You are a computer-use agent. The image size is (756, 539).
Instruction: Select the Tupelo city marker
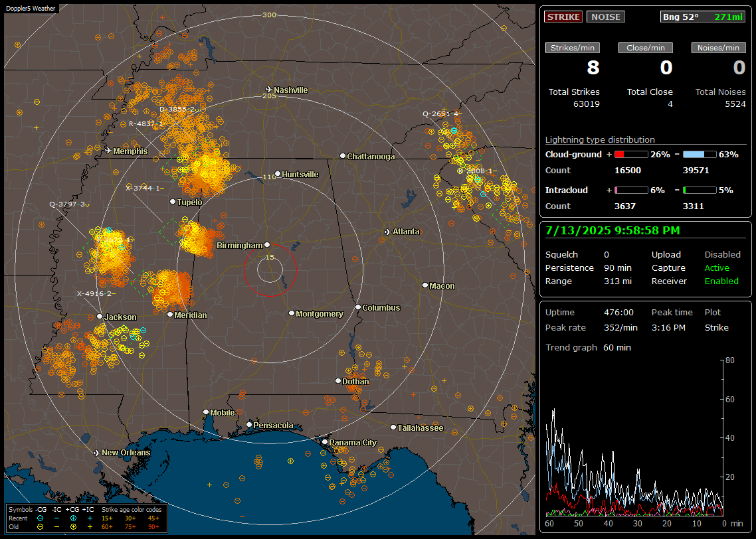173,201
